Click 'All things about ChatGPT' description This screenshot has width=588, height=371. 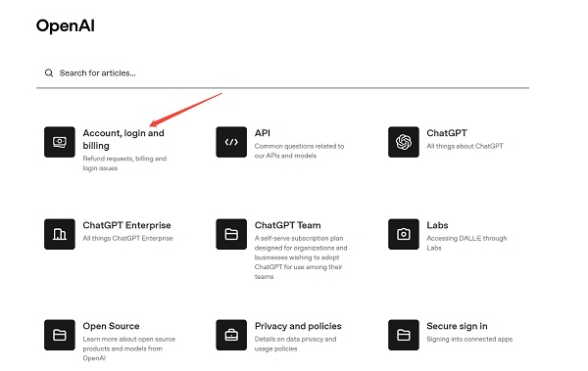(465, 146)
